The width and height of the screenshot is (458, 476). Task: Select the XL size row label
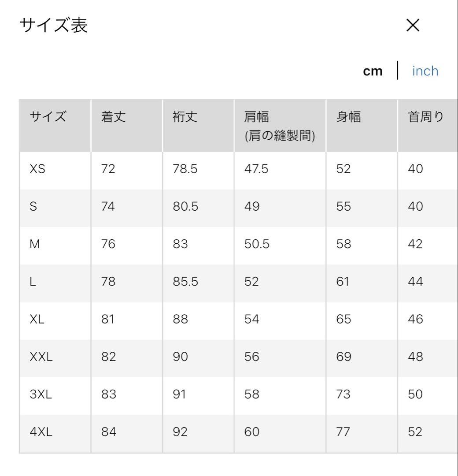[37, 320]
